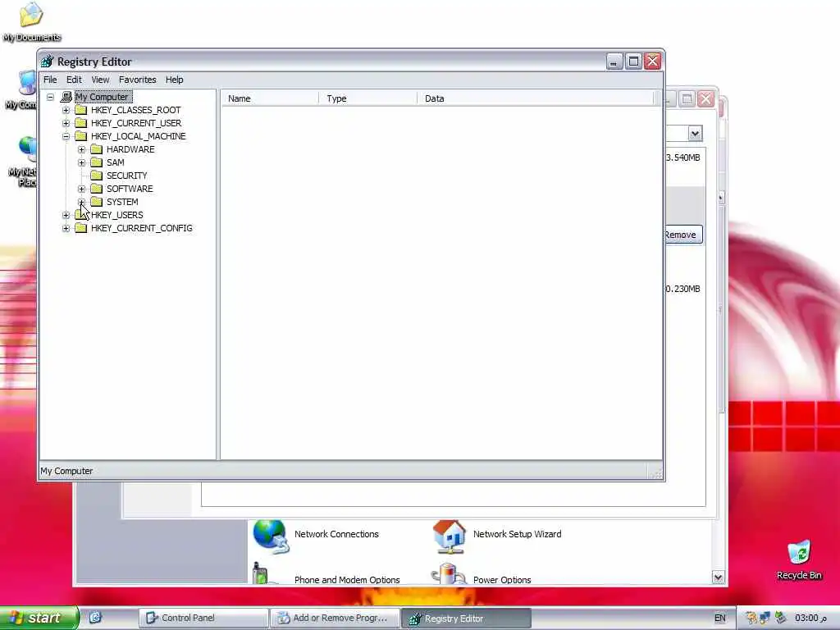Select the HKEY_CLASSES_ROOT tree label
The image size is (840, 630).
coord(135,110)
